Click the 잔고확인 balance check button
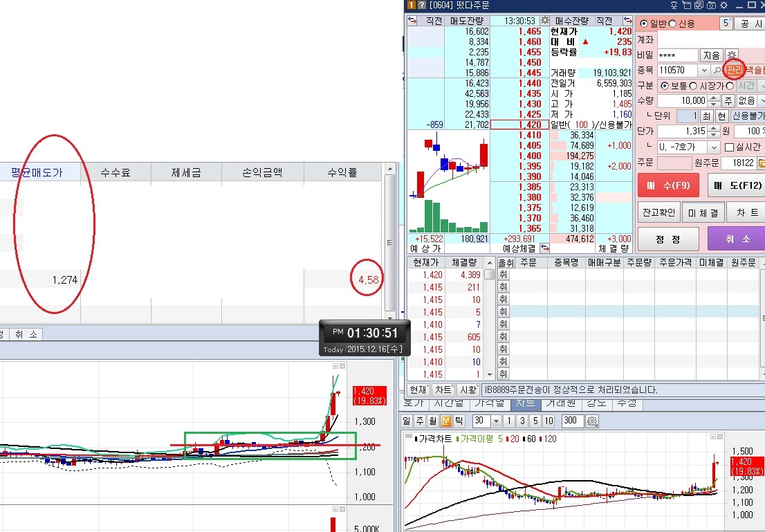The image size is (765, 532). click(657, 212)
